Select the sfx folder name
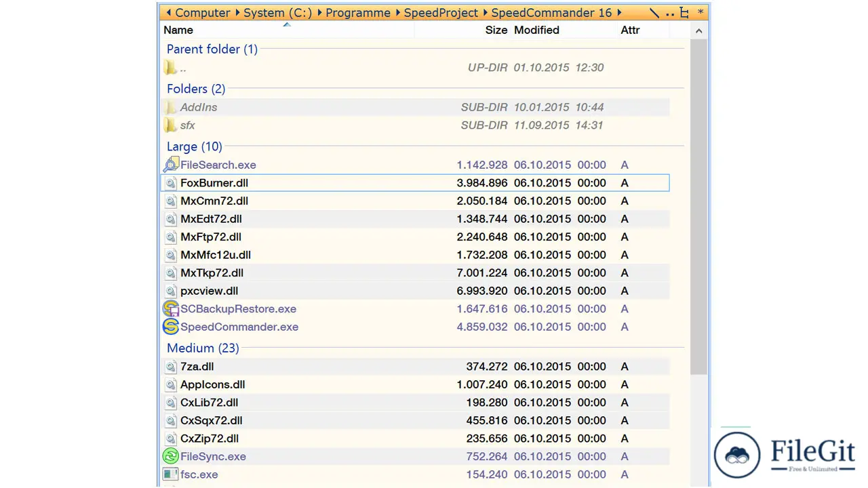The height and width of the screenshot is (488, 868). point(188,125)
